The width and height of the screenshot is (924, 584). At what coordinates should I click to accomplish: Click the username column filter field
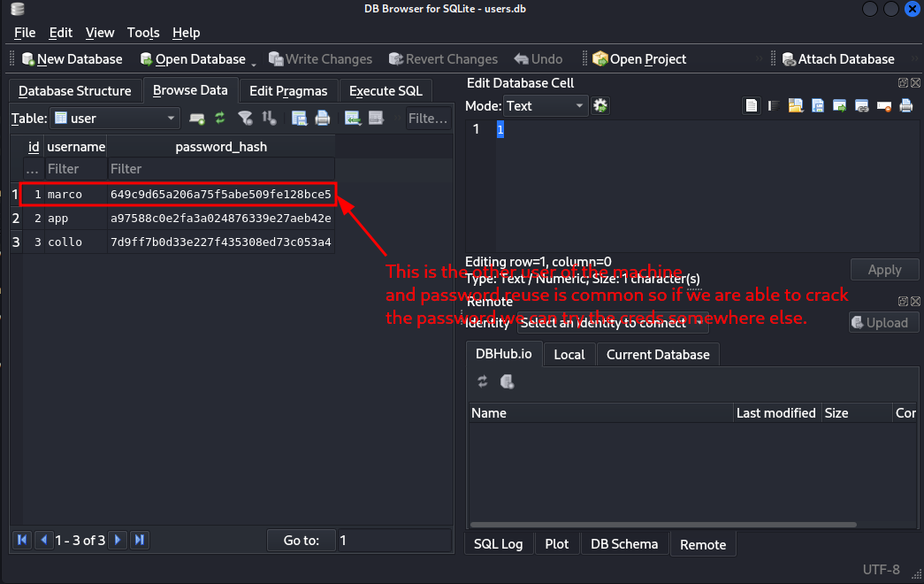pos(75,168)
